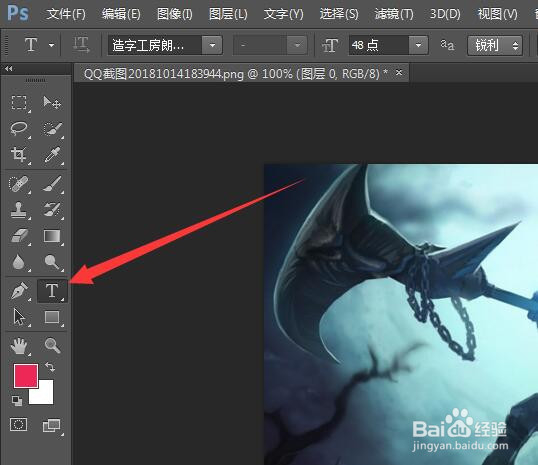Open the 视图(V) menu
Image resolution: width=538 pixels, height=465 pixels.
498,14
